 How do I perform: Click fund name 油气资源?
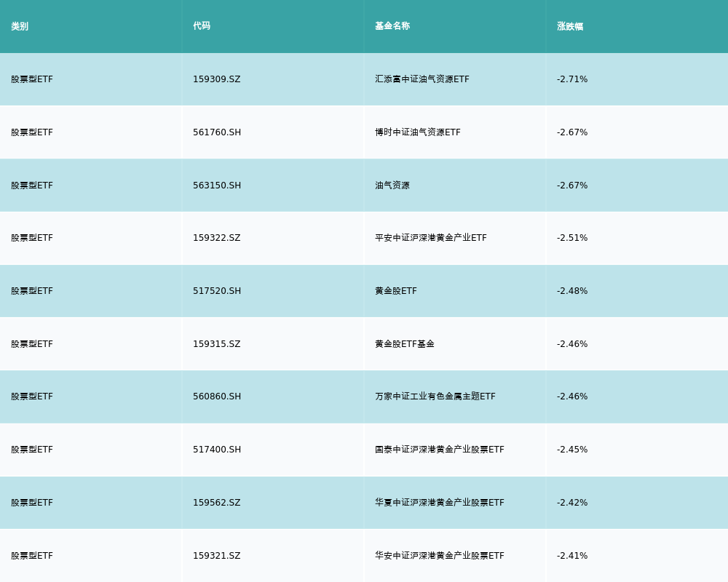point(392,186)
